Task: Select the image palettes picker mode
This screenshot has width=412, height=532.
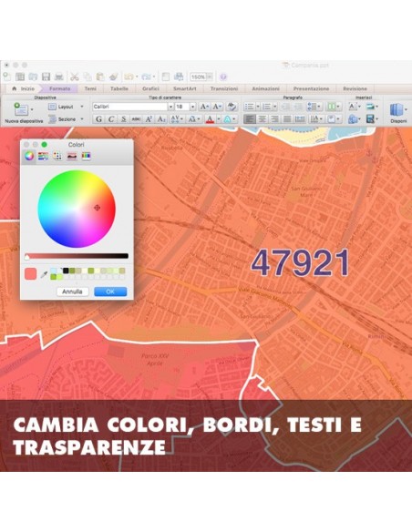Action: [x=72, y=156]
